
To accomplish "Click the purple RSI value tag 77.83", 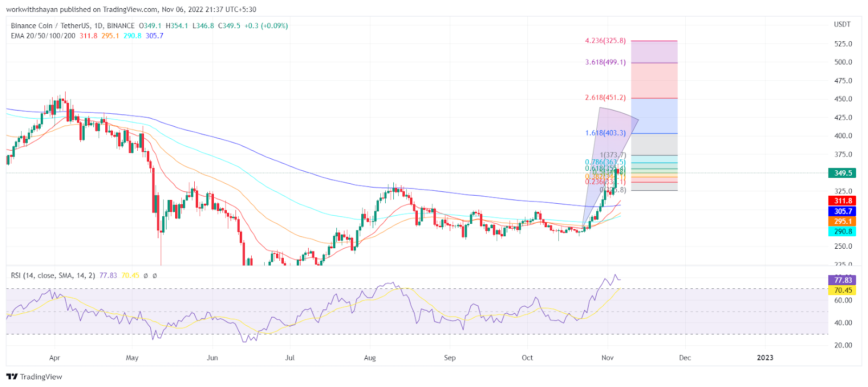I will [843, 280].
